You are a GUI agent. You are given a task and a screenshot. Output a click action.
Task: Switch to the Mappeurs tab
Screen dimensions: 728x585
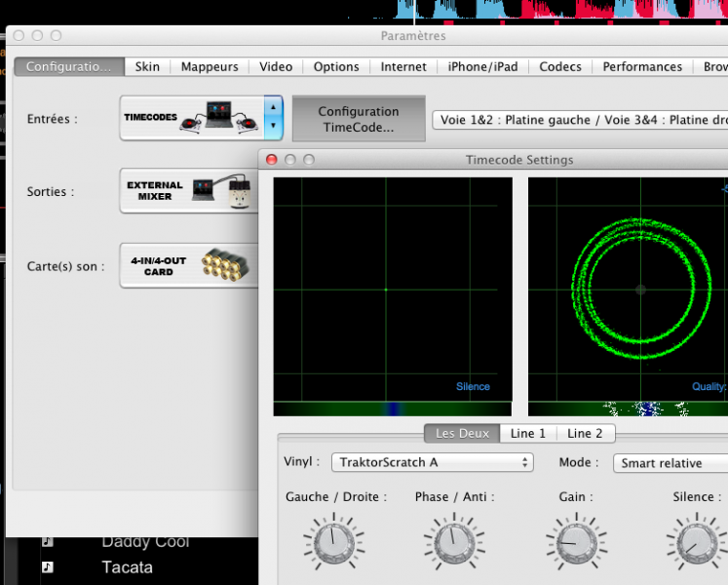210,66
